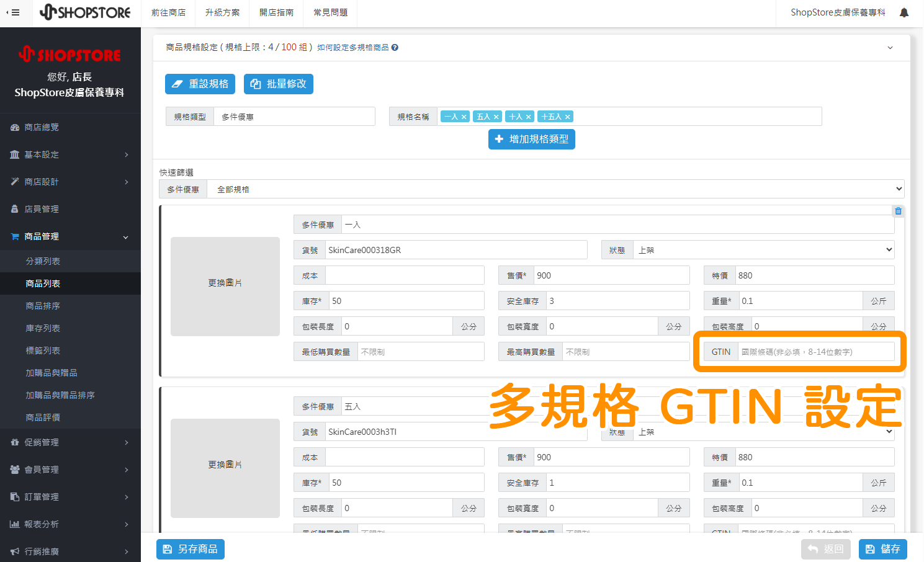
Task: Click the 批量修改 button
Action: pos(279,84)
